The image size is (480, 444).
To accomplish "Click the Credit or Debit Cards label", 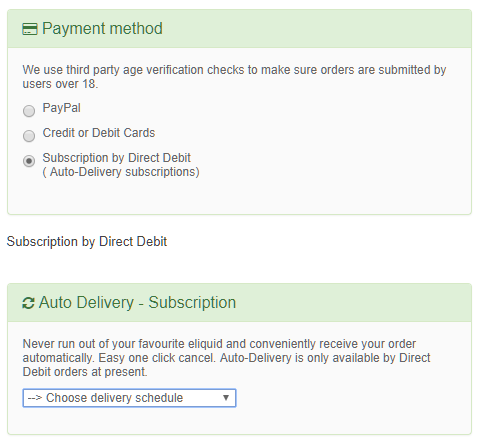I will tap(99, 133).
